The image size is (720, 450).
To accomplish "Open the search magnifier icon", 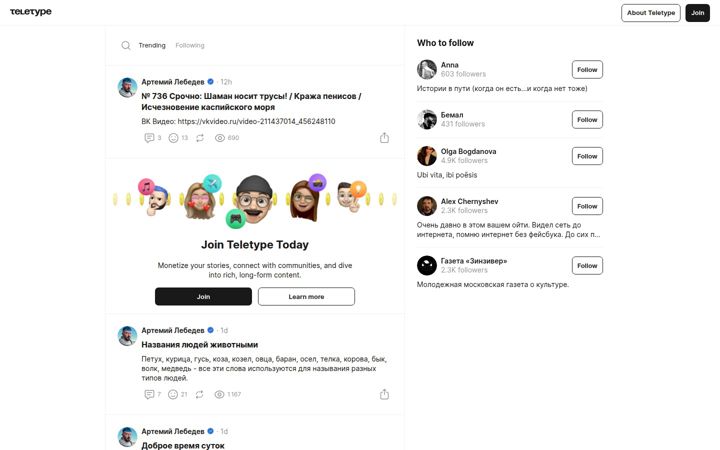I will click(x=126, y=45).
